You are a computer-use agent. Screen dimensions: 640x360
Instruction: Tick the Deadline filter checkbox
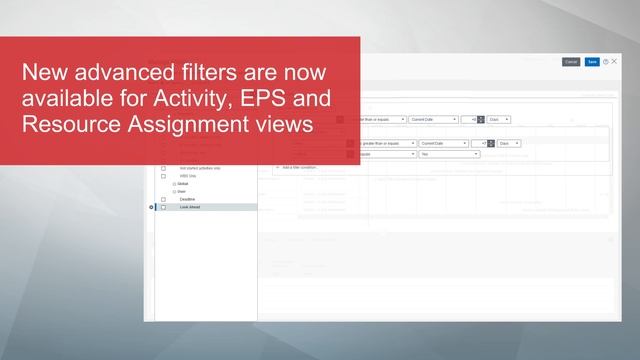163,200
